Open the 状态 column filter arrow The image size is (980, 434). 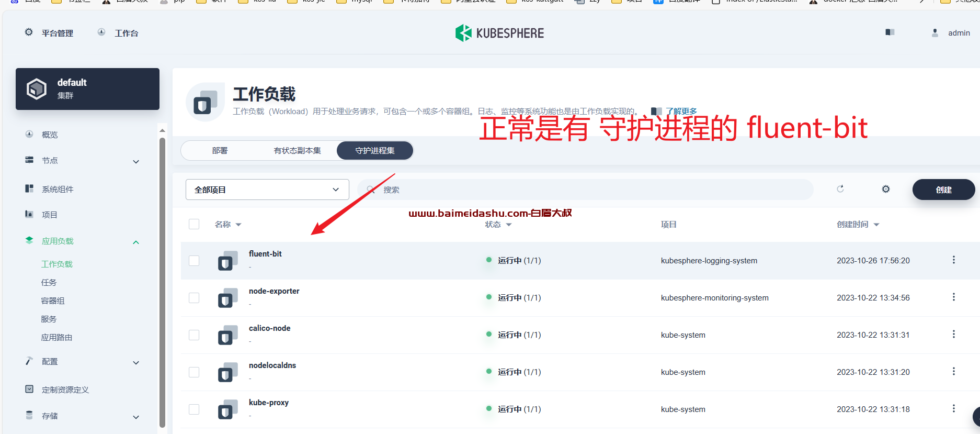click(509, 225)
